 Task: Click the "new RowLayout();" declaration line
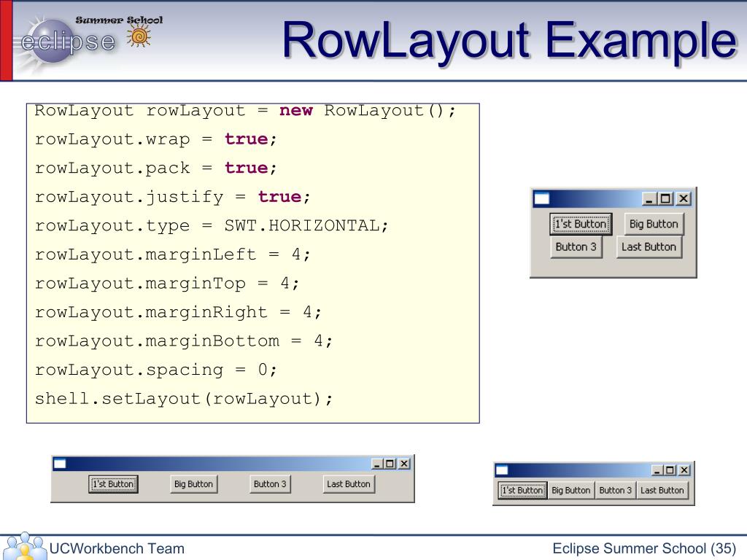pos(245,111)
